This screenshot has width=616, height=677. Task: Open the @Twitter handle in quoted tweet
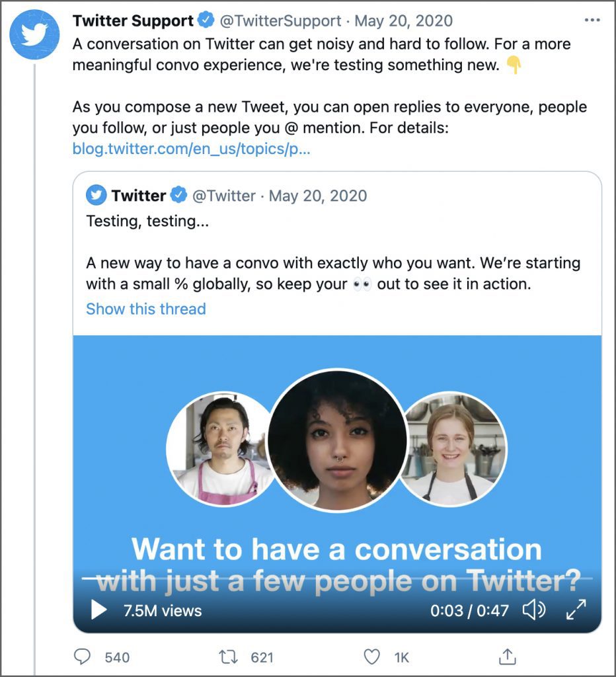(223, 196)
